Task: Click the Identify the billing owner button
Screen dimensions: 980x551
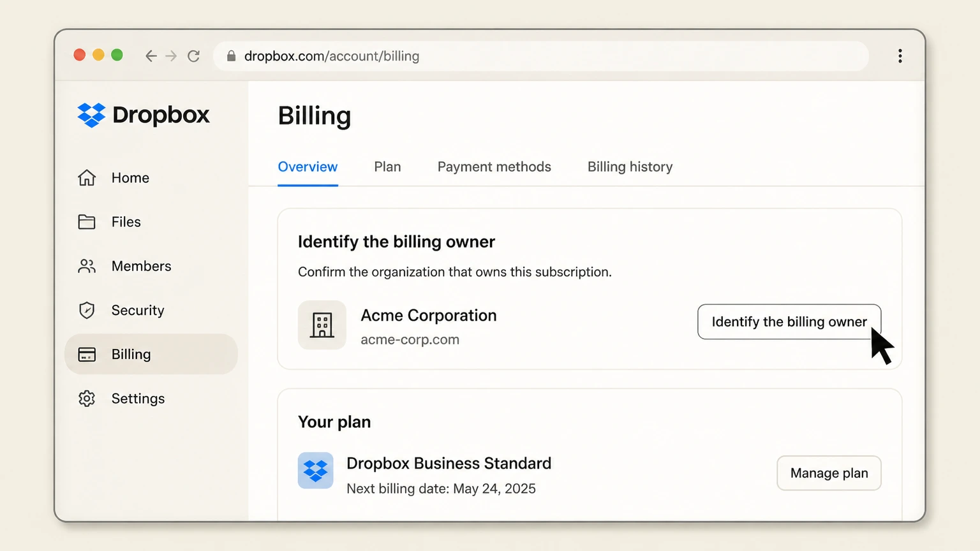Action: 789,322
